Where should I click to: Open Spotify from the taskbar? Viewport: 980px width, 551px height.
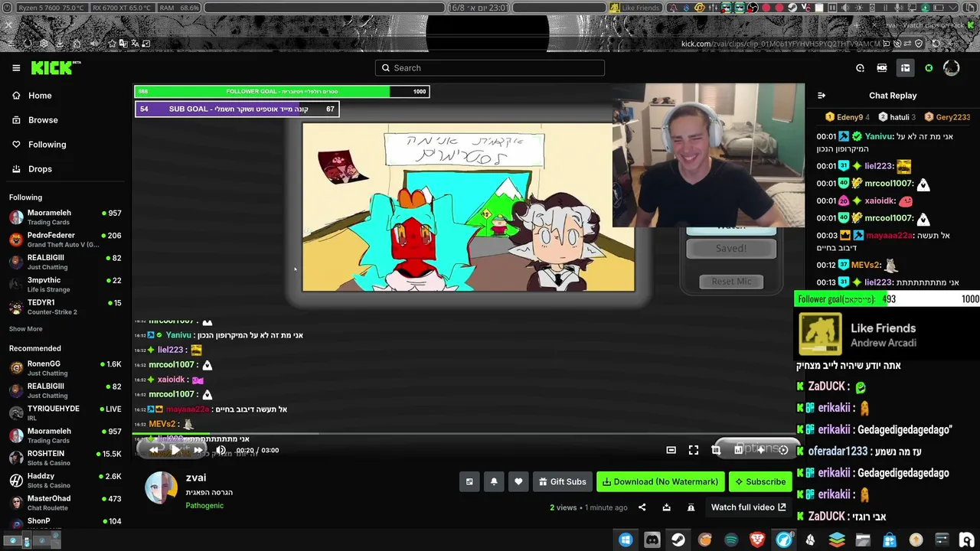[731, 540]
